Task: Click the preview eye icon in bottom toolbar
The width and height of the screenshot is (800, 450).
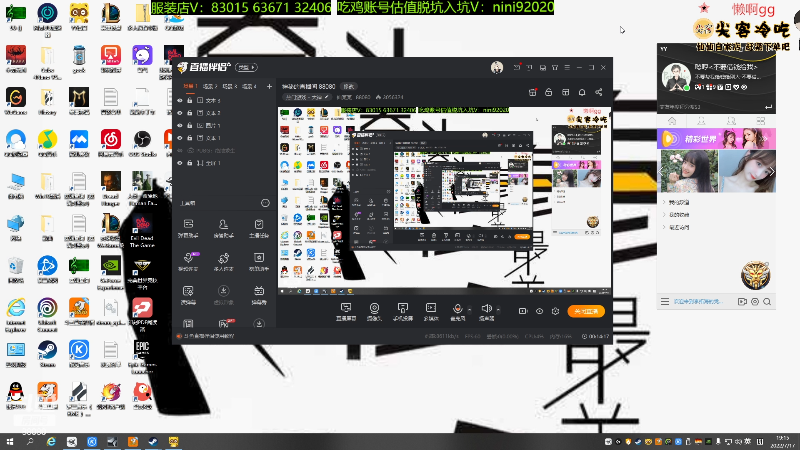Action: tap(539, 311)
